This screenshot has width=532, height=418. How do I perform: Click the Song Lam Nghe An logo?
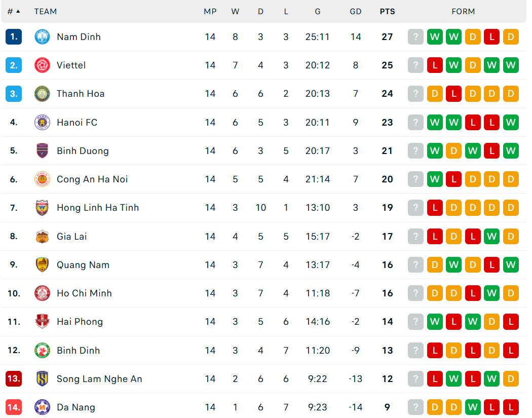pyautogui.click(x=42, y=378)
